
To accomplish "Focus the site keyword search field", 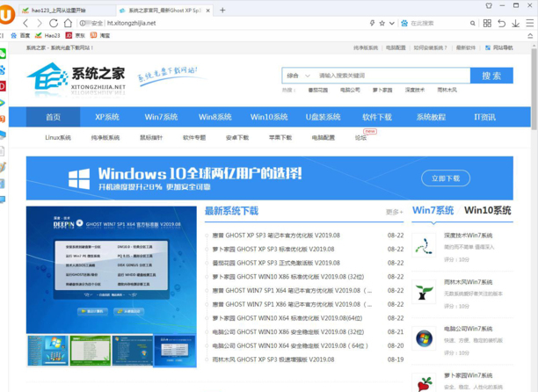I will (x=391, y=76).
